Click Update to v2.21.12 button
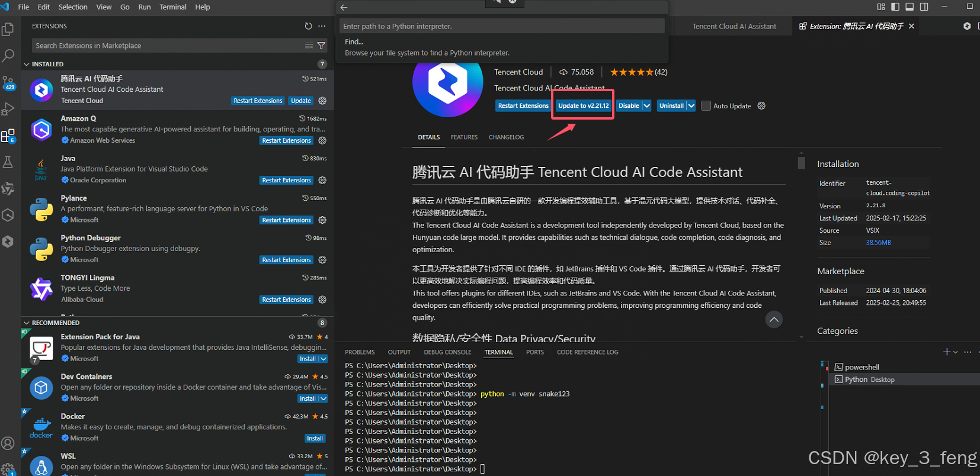The width and height of the screenshot is (980, 476). pyautogui.click(x=583, y=105)
